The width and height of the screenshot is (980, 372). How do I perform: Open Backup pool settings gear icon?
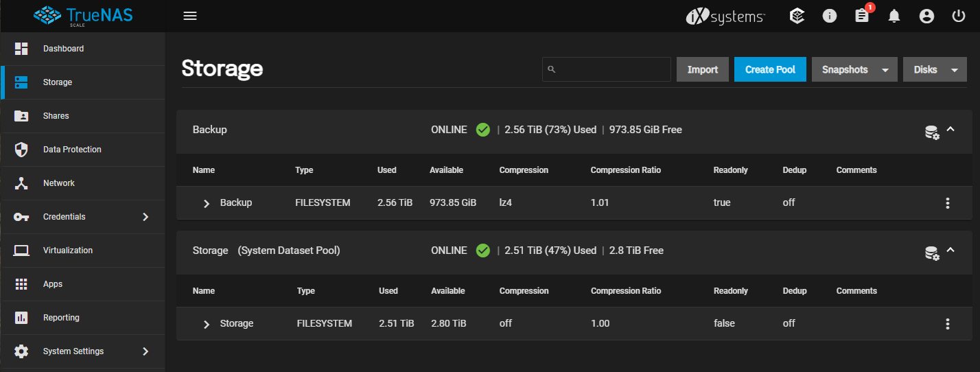click(x=932, y=132)
